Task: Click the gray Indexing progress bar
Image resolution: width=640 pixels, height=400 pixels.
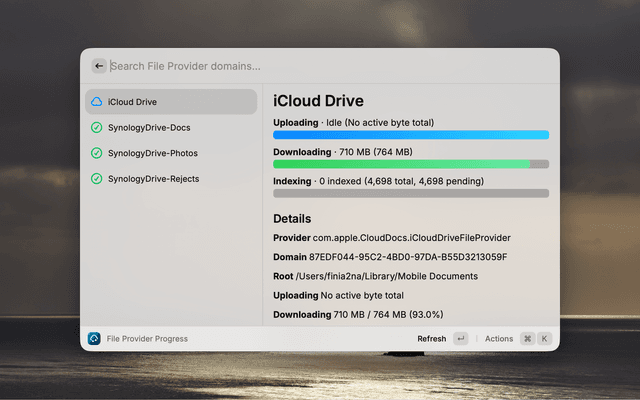Action: point(411,193)
